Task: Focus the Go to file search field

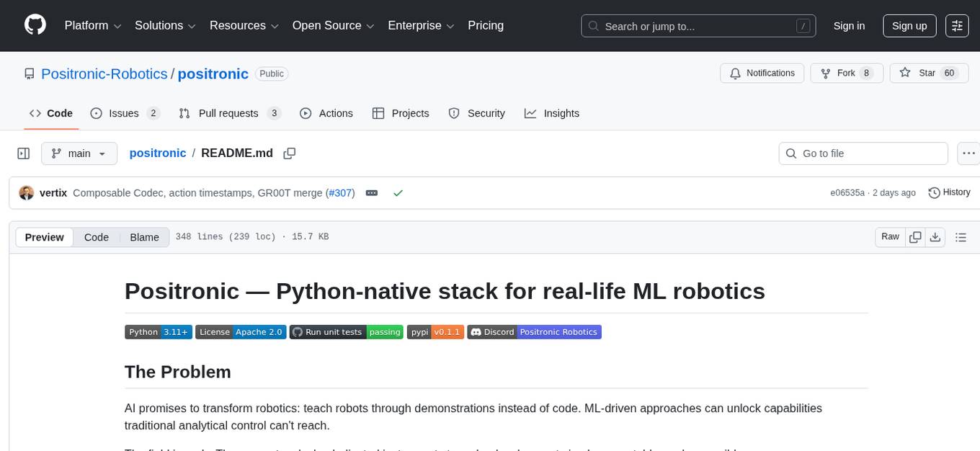Action: click(863, 153)
